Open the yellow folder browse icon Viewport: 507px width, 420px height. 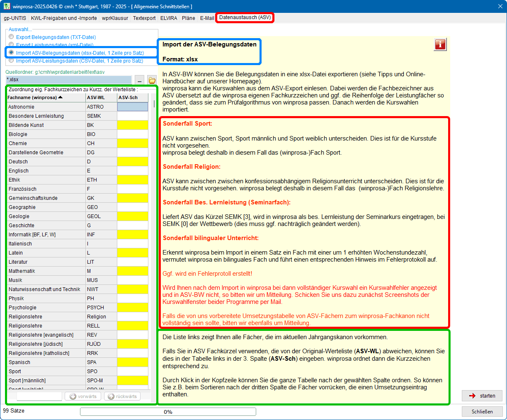tap(152, 80)
